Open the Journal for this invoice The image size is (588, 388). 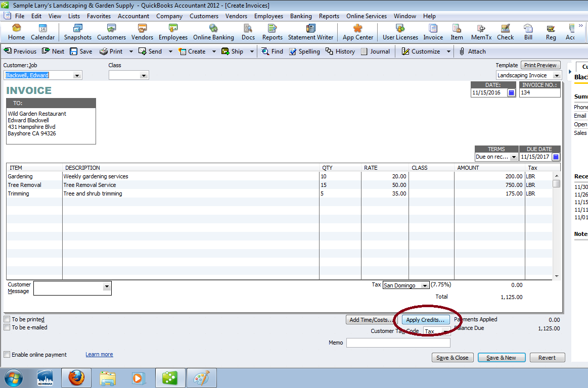[375, 52]
